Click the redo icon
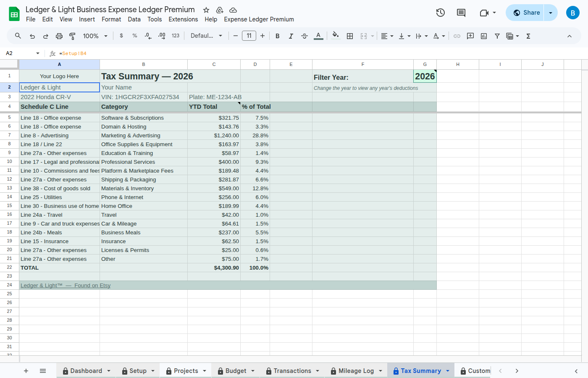This screenshot has width=588, height=378. pos(46,36)
